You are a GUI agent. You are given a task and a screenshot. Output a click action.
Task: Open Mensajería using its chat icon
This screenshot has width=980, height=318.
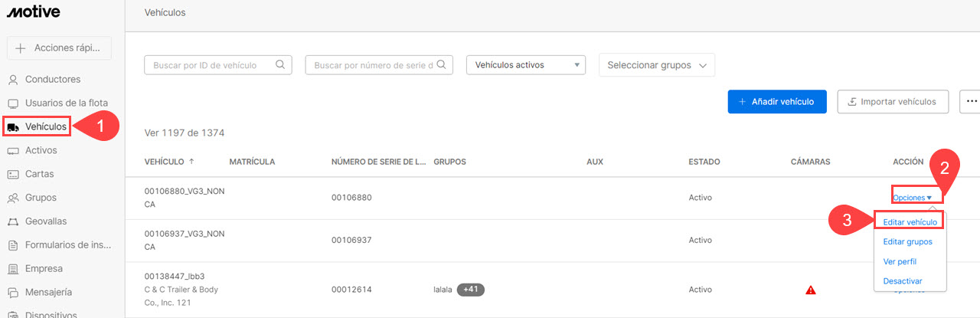point(13,293)
